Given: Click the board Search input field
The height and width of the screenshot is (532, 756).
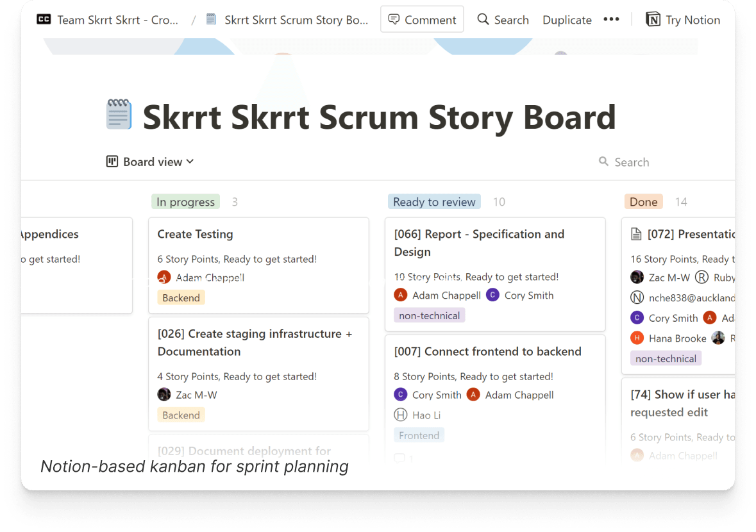Looking at the screenshot, I should pyautogui.click(x=632, y=162).
